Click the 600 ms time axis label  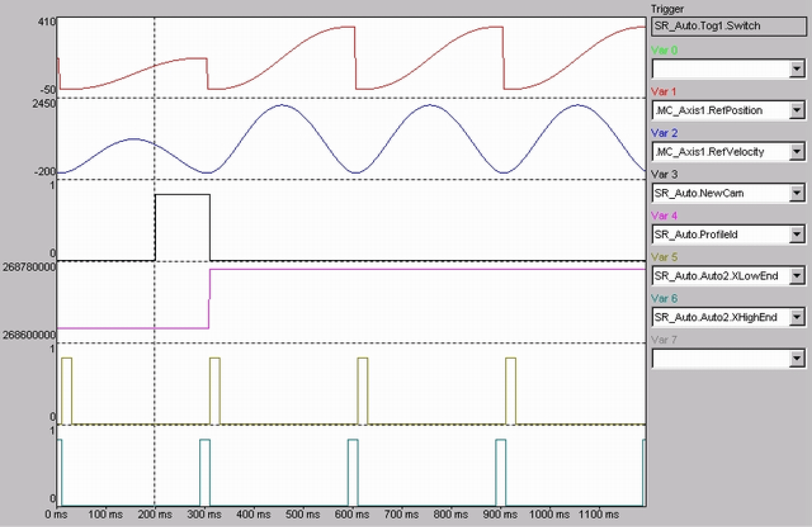coord(352,514)
